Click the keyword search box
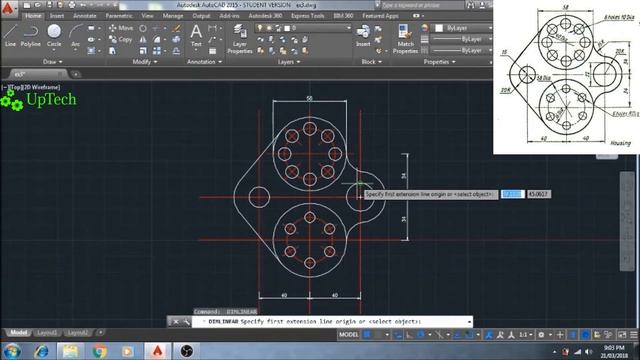The height and width of the screenshot is (360, 640). [x=422, y=5]
